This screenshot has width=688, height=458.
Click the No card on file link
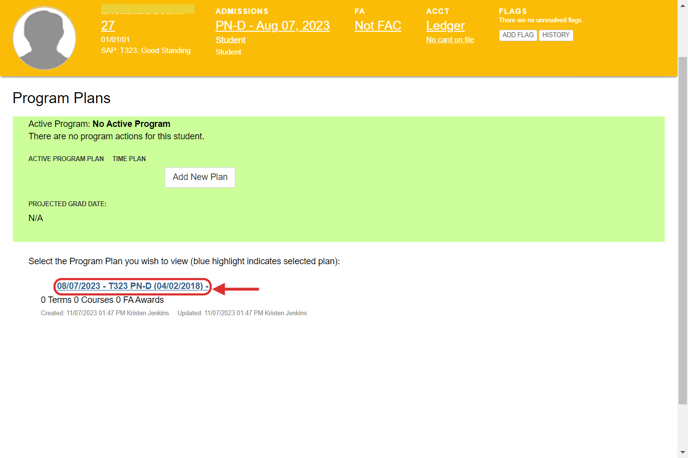[x=450, y=40]
